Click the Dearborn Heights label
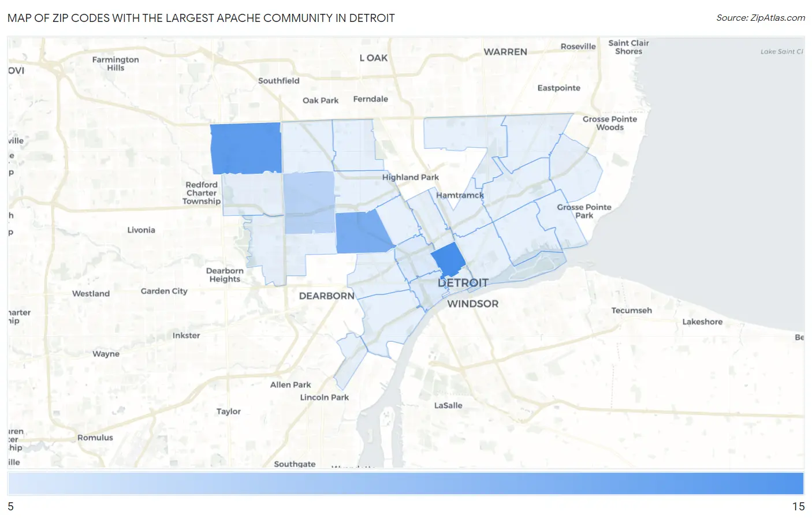The image size is (812, 519). [x=225, y=275]
